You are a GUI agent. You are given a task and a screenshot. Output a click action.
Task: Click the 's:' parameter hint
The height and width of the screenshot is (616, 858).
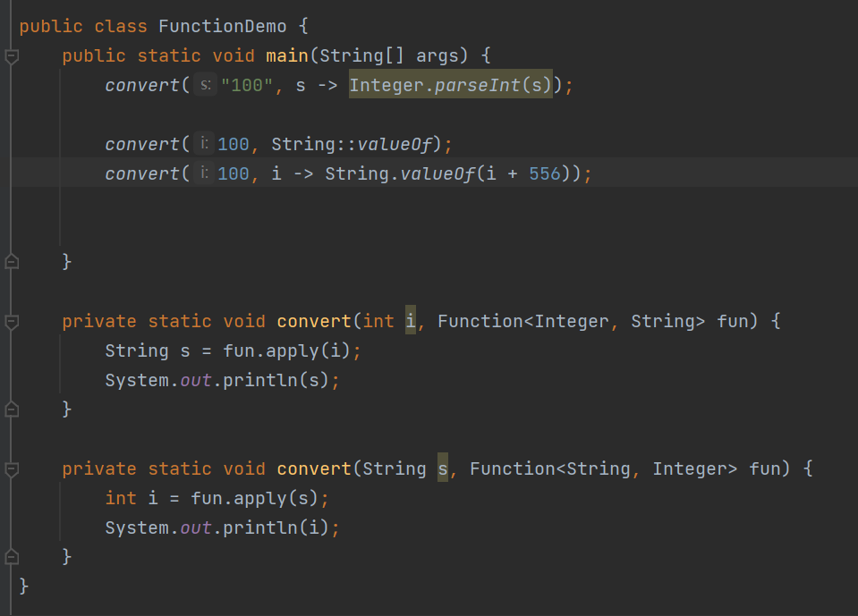tap(205, 85)
